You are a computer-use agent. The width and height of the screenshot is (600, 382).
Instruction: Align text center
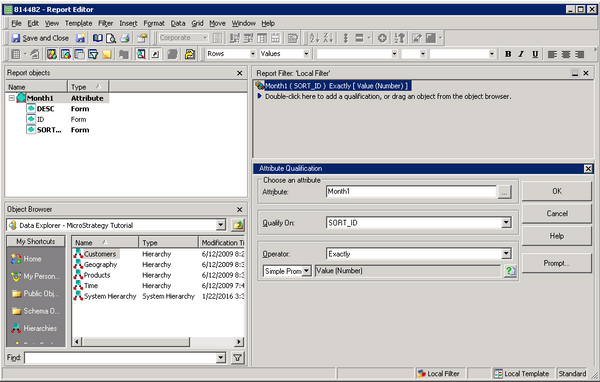pos(566,54)
